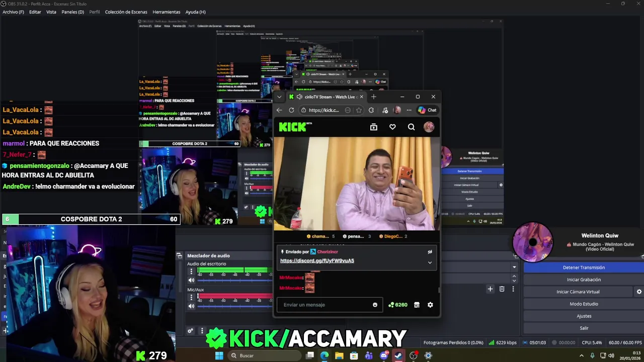
Task: Refresh the Kick page
Action: (x=291, y=110)
